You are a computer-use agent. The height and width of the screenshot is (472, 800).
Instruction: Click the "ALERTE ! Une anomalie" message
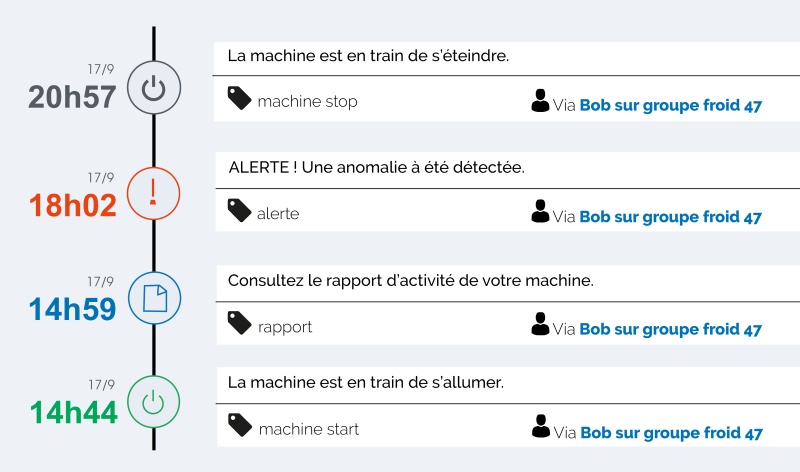[377, 167]
